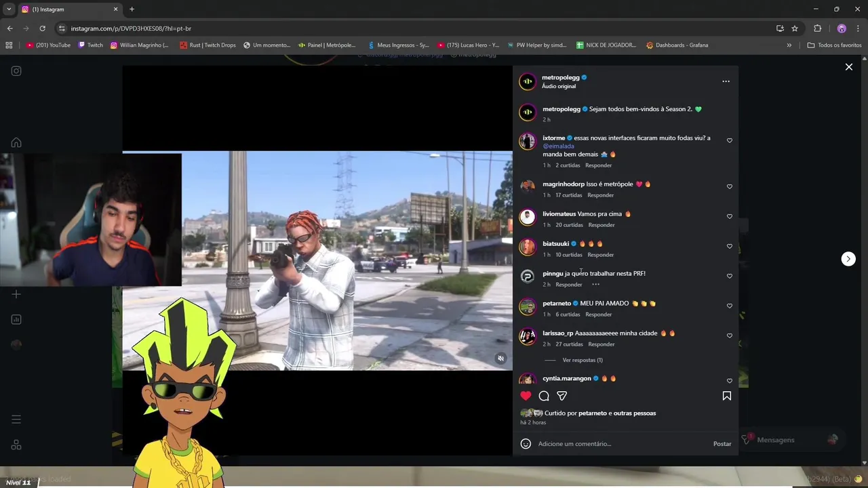Open the 'Todos os favoritos' folder

[x=834, y=45]
